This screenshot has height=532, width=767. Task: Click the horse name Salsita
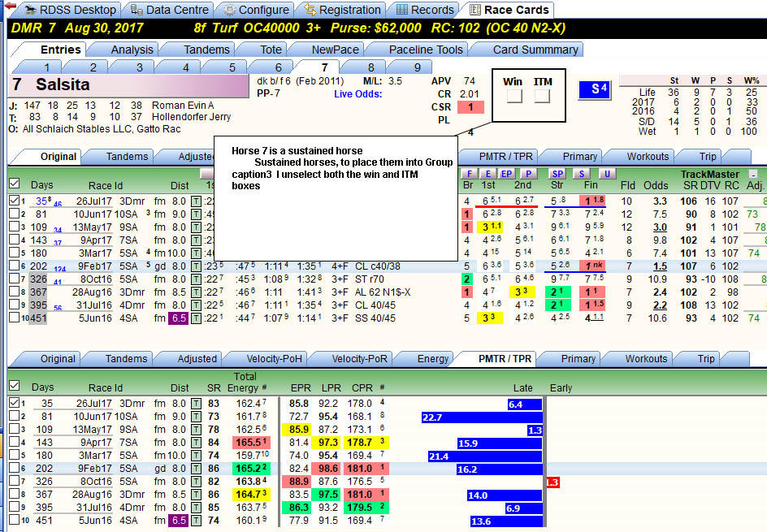(63, 84)
